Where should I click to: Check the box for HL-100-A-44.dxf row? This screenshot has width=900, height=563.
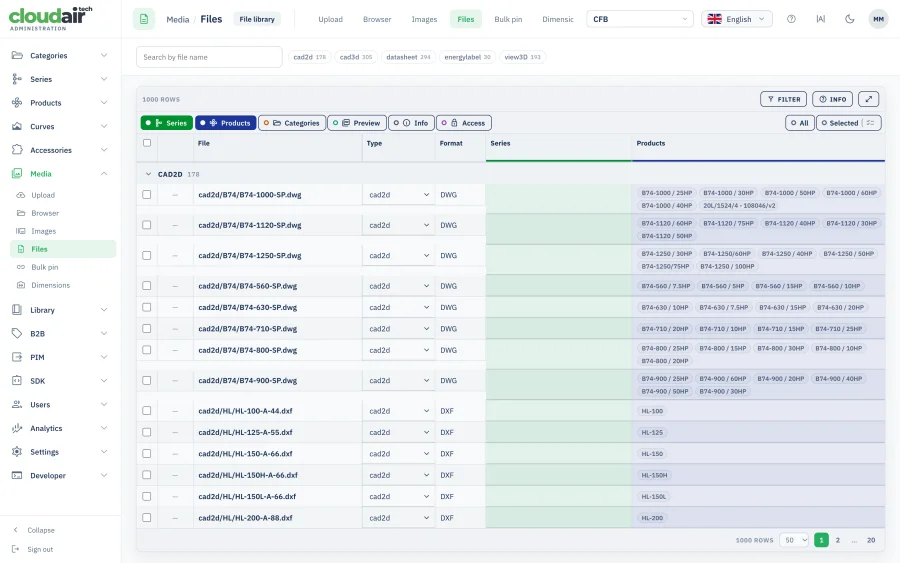[147, 411]
